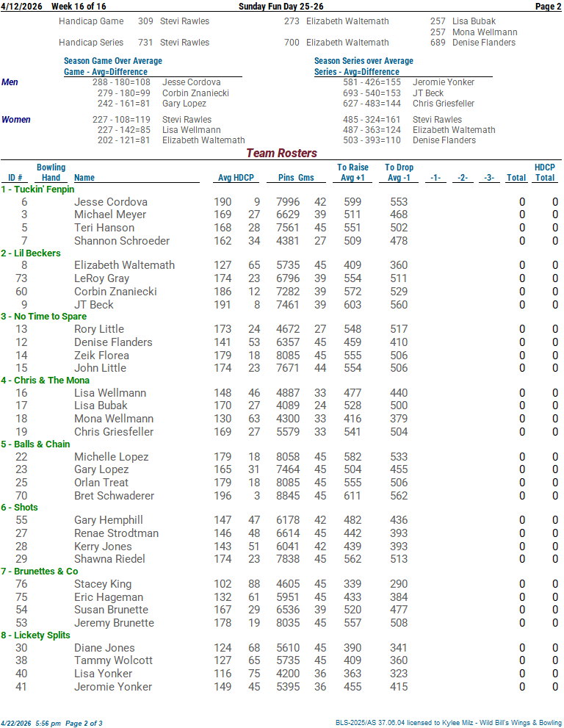Click Mona Wellmann in the roster list
The height and width of the screenshot is (728, 564).
point(114,419)
